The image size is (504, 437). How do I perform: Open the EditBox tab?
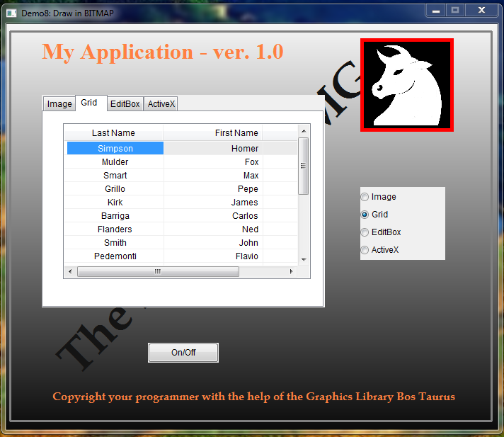coord(125,104)
